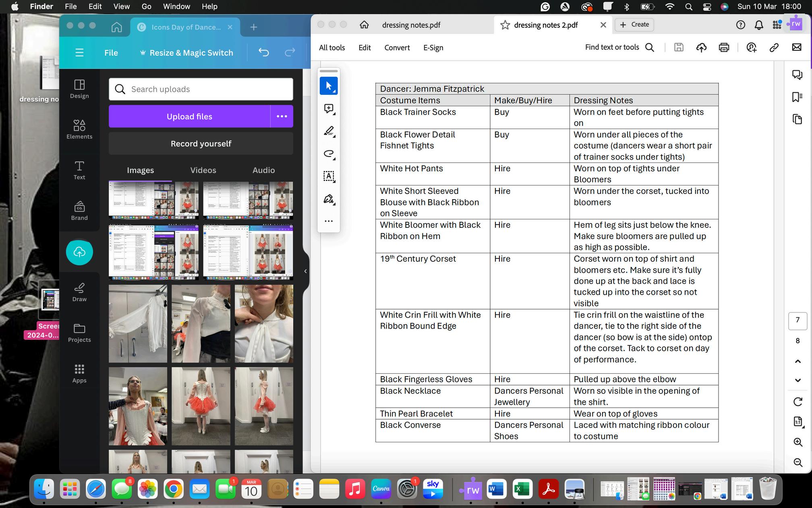Viewport: 812px width, 508px height.
Task: Switch to the Videos uploads tab
Action: 203,170
